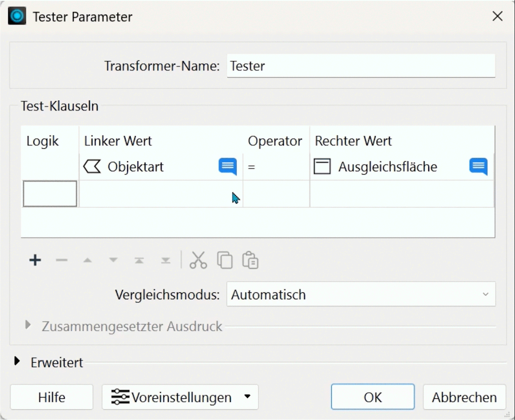Image resolution: width=515 pixels, height=420 pixels.
Task: Copy the selected clause
Action: coord(225,260)
